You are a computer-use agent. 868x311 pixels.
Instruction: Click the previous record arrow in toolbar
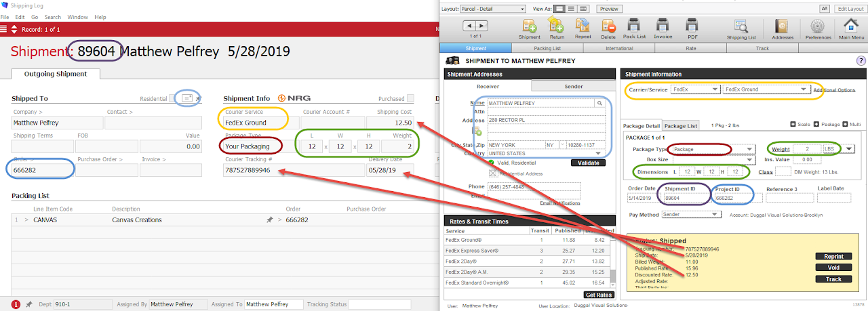(470, 26)
